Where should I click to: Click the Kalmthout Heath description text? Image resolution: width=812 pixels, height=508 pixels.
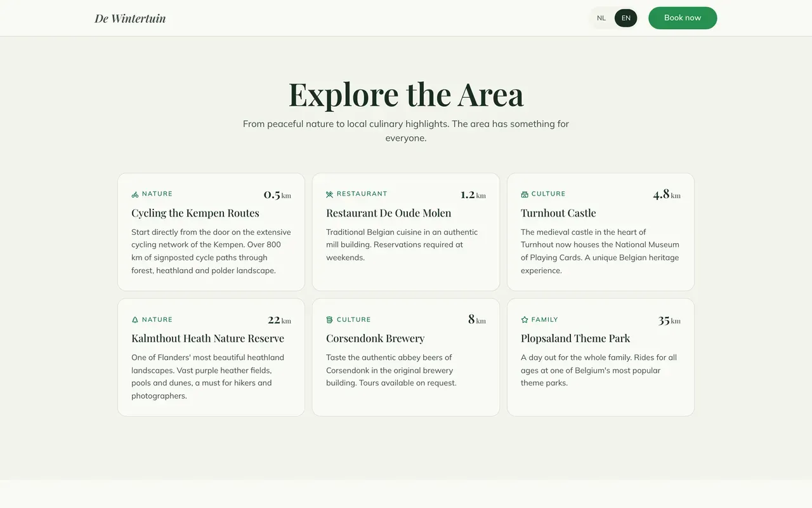207,377
